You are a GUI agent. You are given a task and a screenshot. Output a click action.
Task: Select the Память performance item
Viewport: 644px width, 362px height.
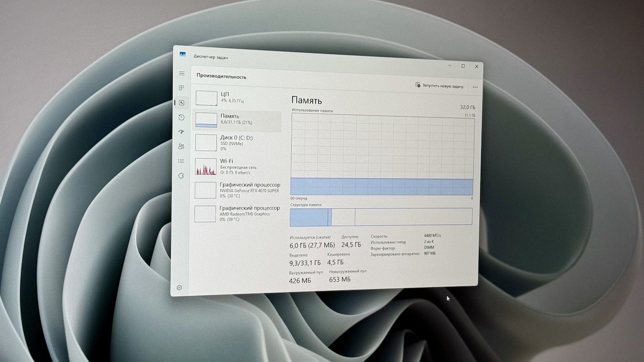tap(237, 121)
